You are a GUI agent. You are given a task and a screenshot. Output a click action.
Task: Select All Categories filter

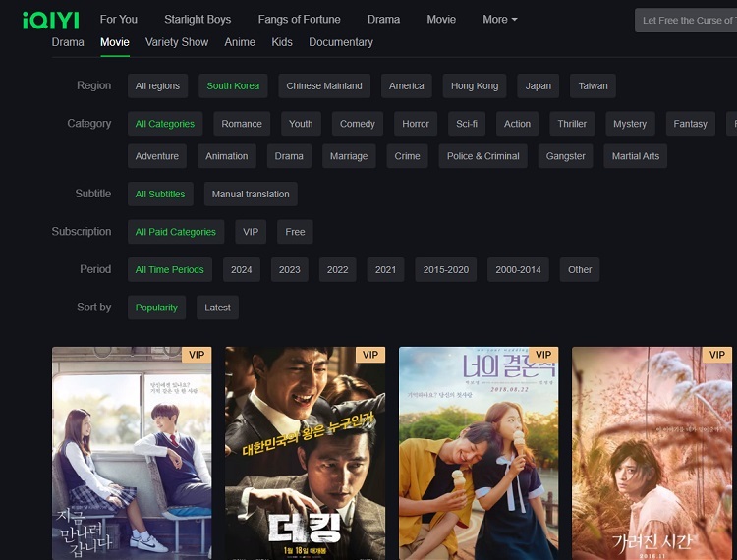coord(165,124)
